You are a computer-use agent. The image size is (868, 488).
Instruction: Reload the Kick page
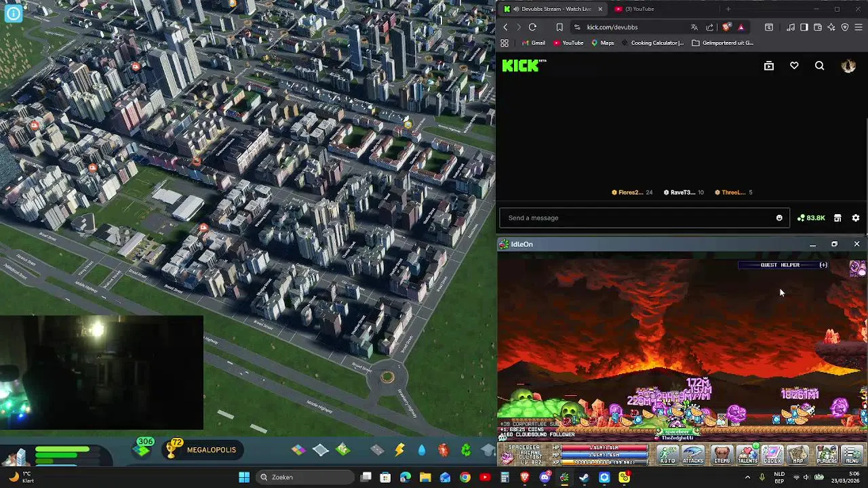click(532, 27)
